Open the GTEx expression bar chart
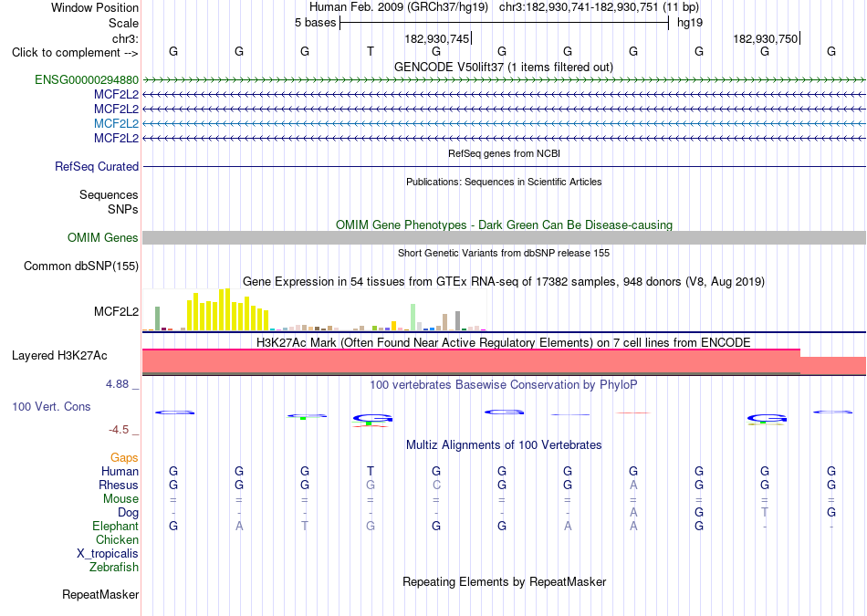The height and width of the screenshot is (616, 867). click(x=315, y=309)
